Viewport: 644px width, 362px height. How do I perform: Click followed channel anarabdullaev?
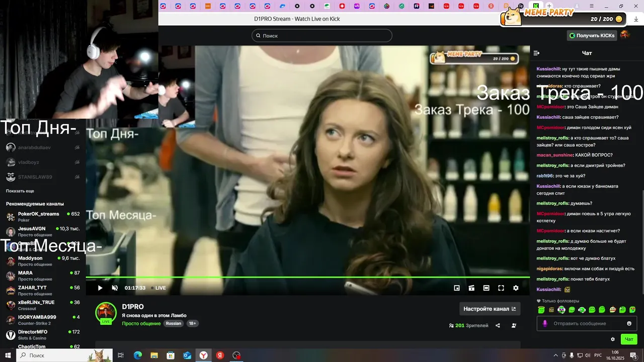click(43, 147)
